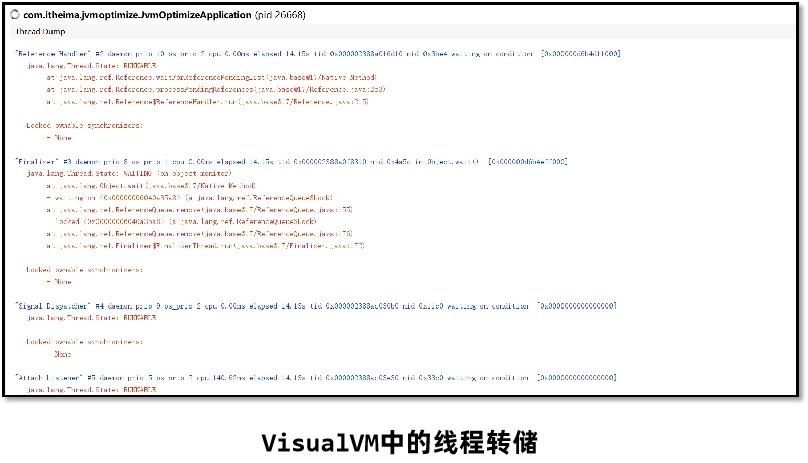
Task: Click the Object.wait Native Method stack line
Action: click(x=150, y=186)
